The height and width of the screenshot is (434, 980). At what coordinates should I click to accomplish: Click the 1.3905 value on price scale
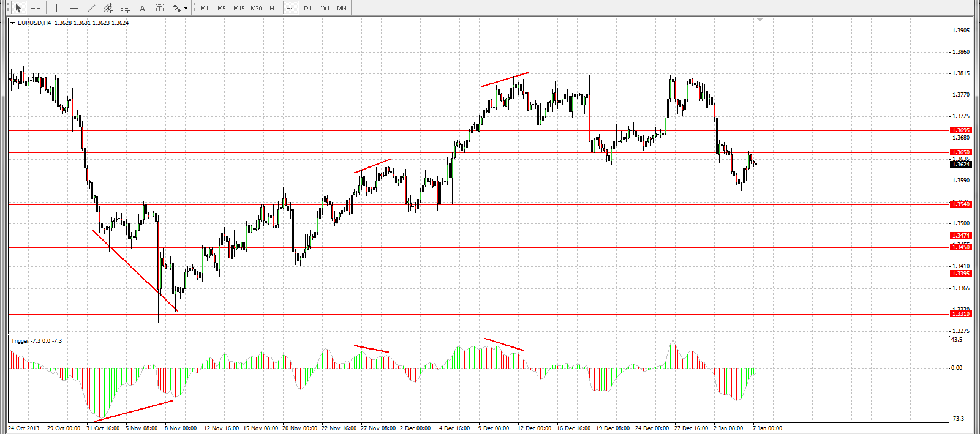(x=961, y=31)
